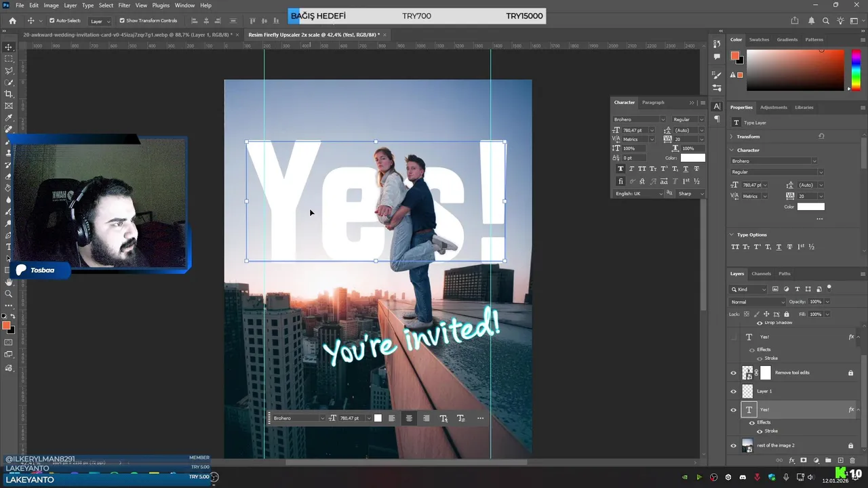Open the Swatches panel tab
This screenshot has height=488, width=868.
(x=759, y=39)
